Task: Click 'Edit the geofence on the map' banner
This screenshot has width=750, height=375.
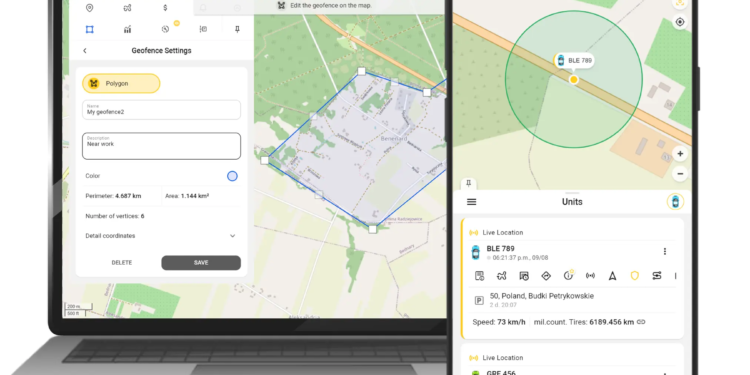Action: pyautogui.click(x=324, y=6)
